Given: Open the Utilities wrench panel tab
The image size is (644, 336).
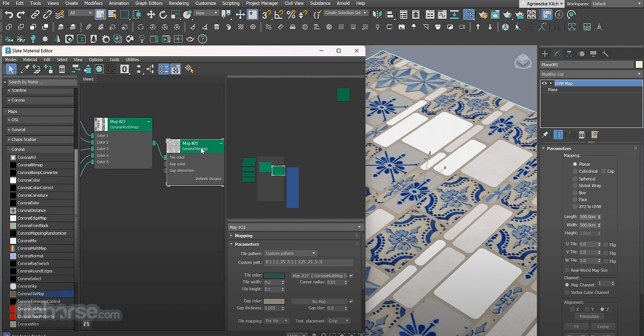Looking at the screenshot, I should coord(605,54).
